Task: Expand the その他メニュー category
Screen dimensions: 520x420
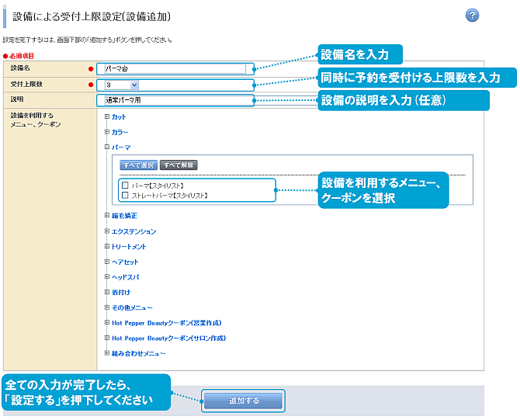Action: click(x=107, y=307)
